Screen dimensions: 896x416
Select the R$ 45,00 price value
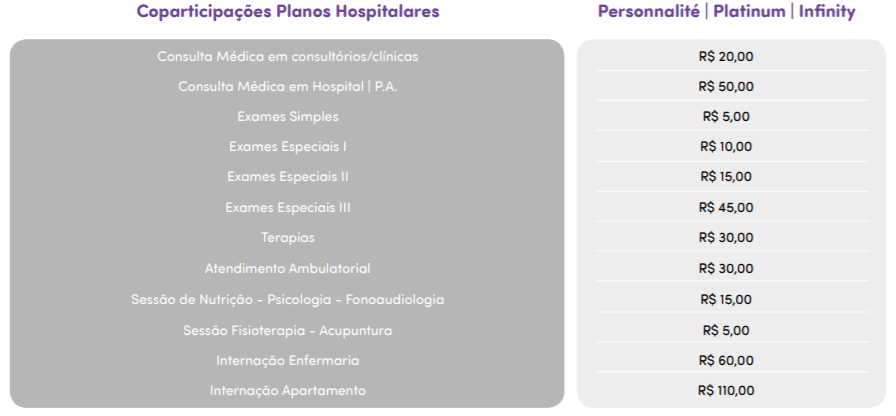(x=726, y=208)
